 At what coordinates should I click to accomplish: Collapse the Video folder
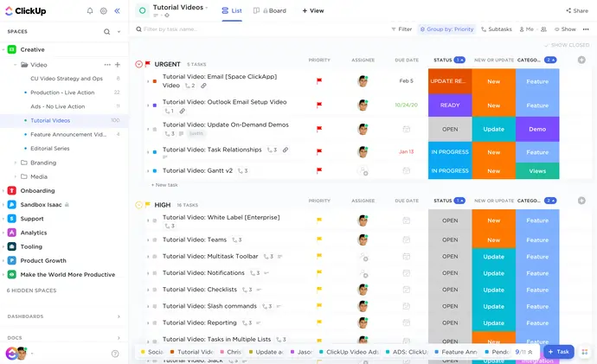point(15,65)
